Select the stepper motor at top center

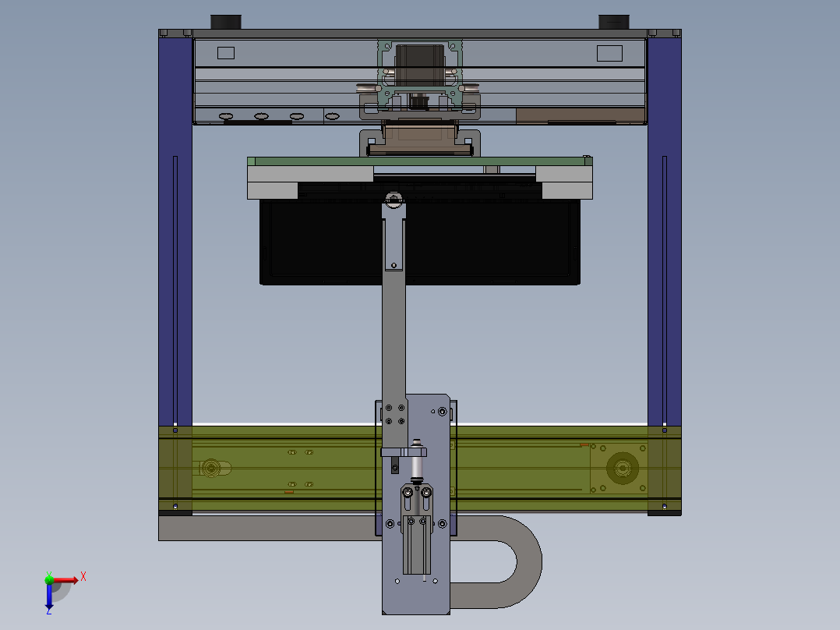coord(419,65)
